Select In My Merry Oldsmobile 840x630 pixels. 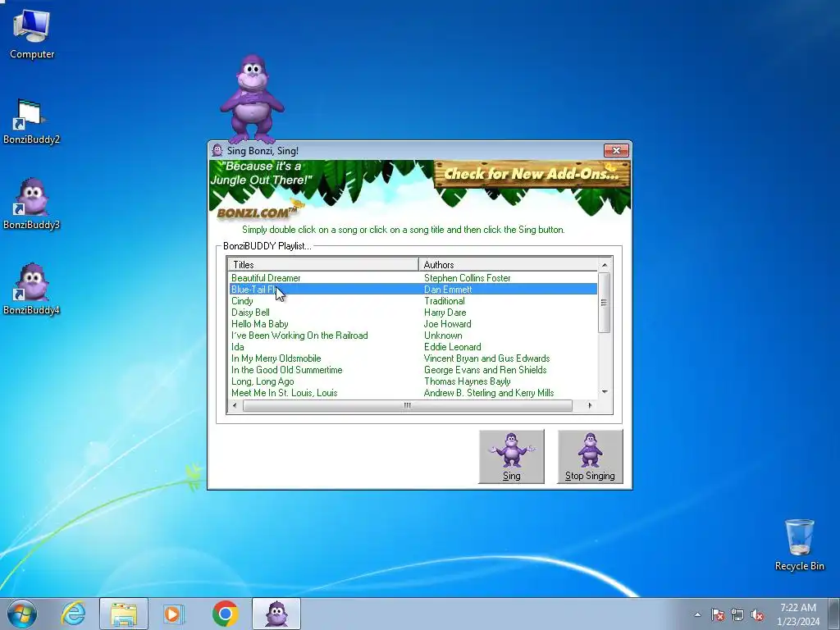(x=276, y=358)
